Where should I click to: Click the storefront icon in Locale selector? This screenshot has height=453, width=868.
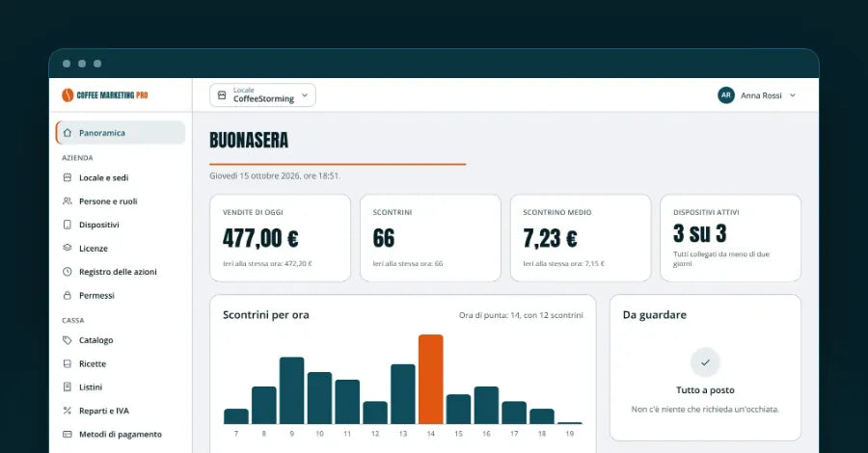click(222, 95)
